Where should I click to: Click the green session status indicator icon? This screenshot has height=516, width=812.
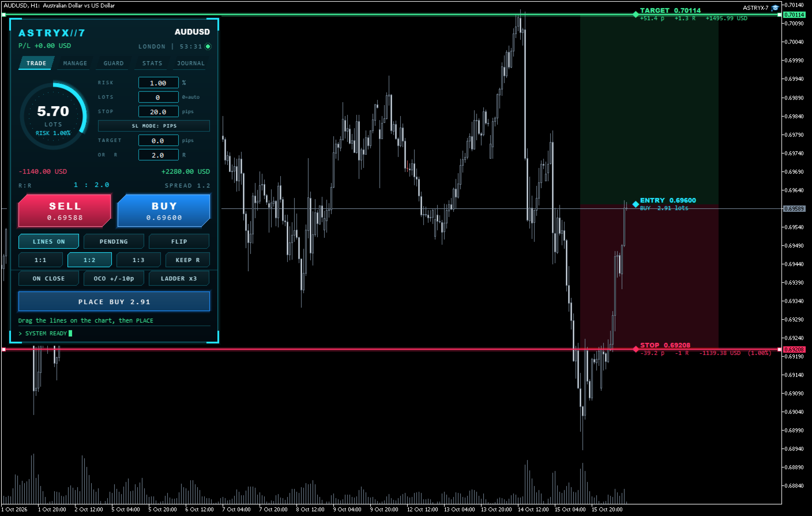(x=208, y=47)
